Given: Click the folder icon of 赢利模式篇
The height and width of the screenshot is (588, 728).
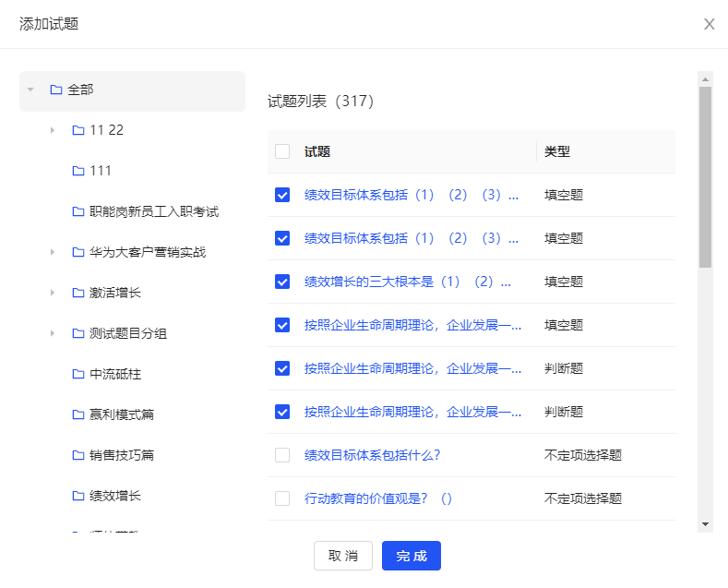Looking at the screenshot, I should coord(78,414).
